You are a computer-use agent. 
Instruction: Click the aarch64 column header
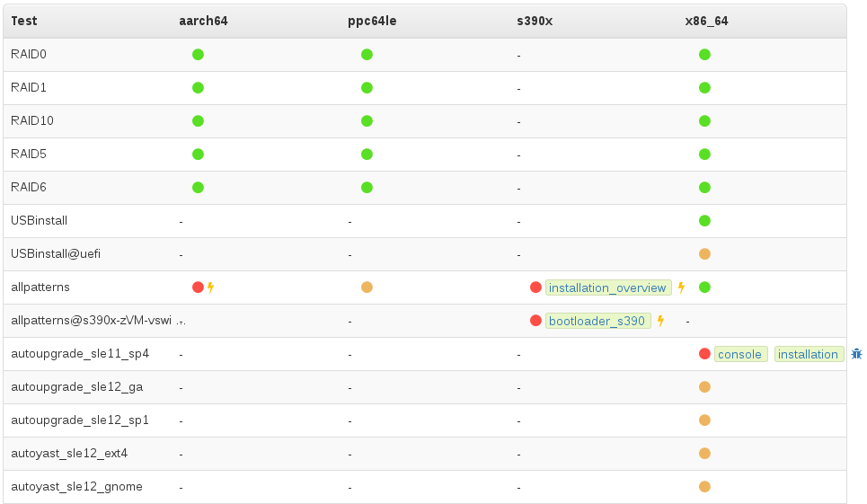coord(203,21)
